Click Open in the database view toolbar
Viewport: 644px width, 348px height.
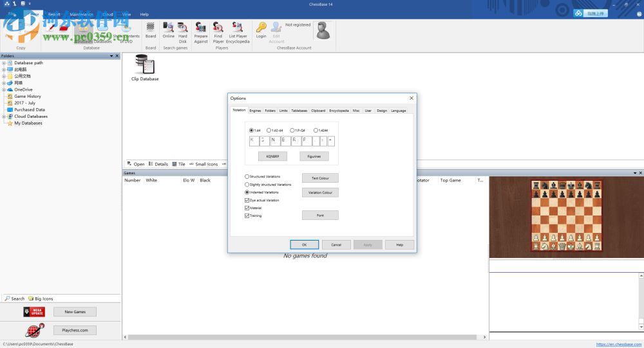tap(136, 164)
